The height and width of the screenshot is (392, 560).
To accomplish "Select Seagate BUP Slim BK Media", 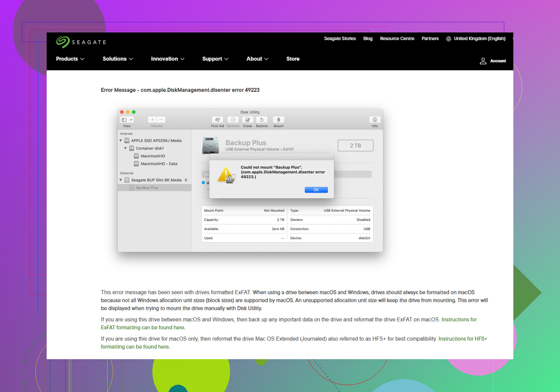I will point(156,180).
